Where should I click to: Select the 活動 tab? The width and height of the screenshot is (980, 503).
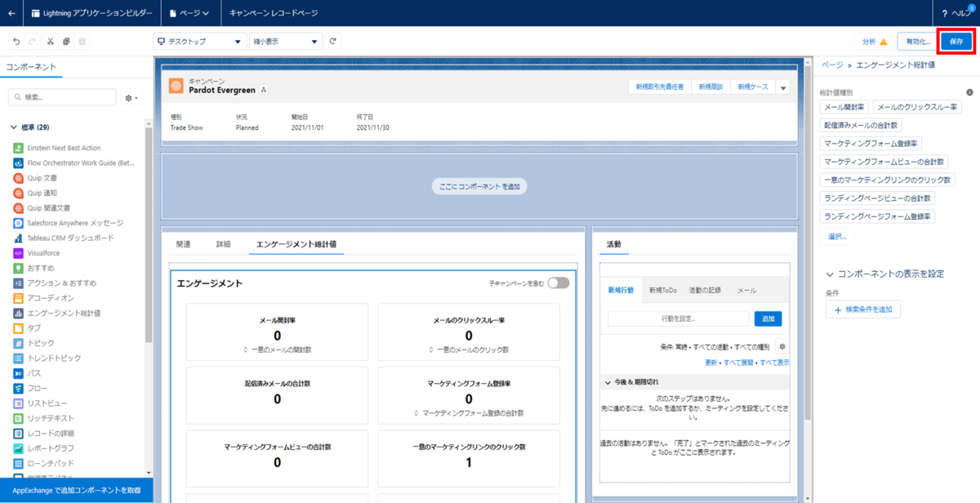[x=614, y=244]
